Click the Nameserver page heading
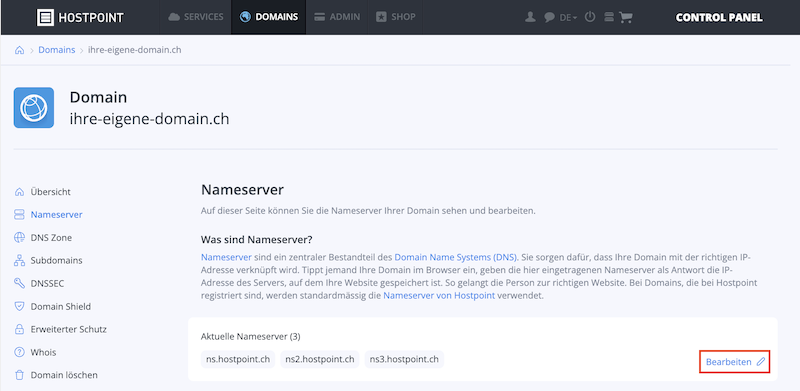Viewport: 800px width, 391px height. 242,190
